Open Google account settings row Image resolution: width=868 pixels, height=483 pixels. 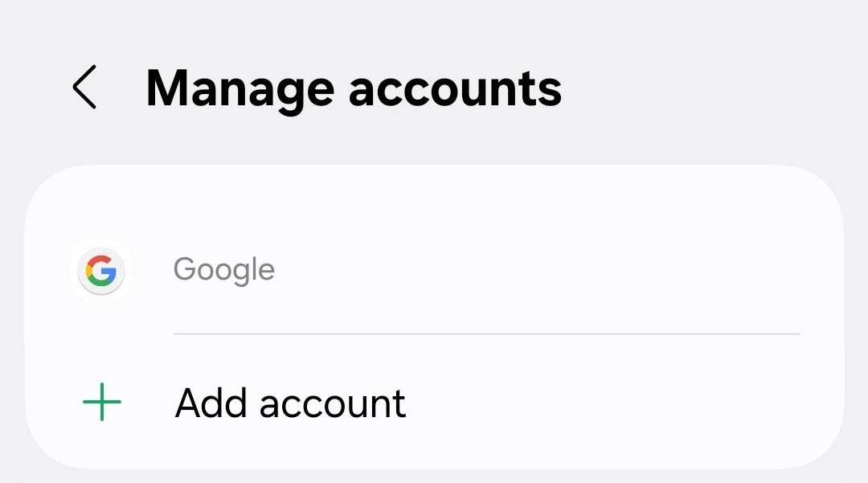(x=434, y=270)
